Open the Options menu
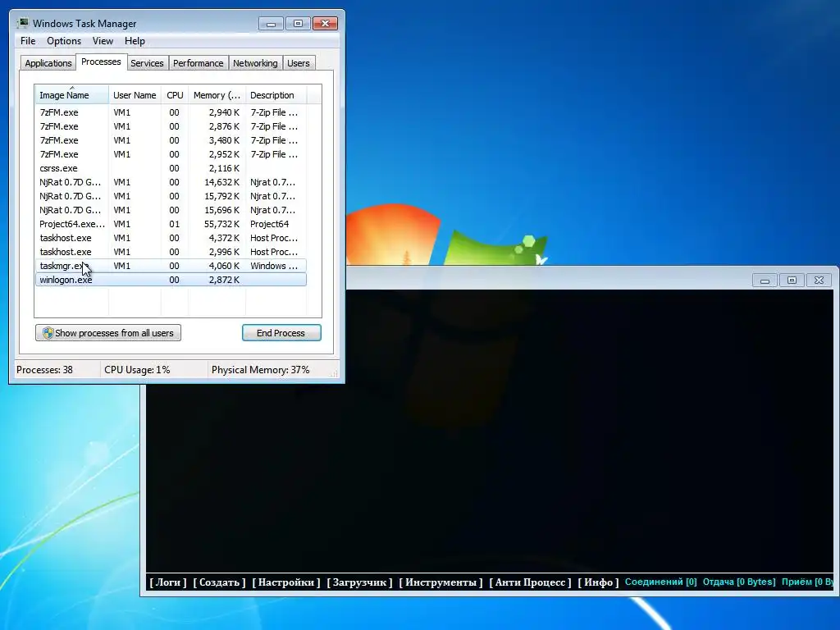Image resolution: width=840 pixels, height=630 pixels. coord(64,41)
